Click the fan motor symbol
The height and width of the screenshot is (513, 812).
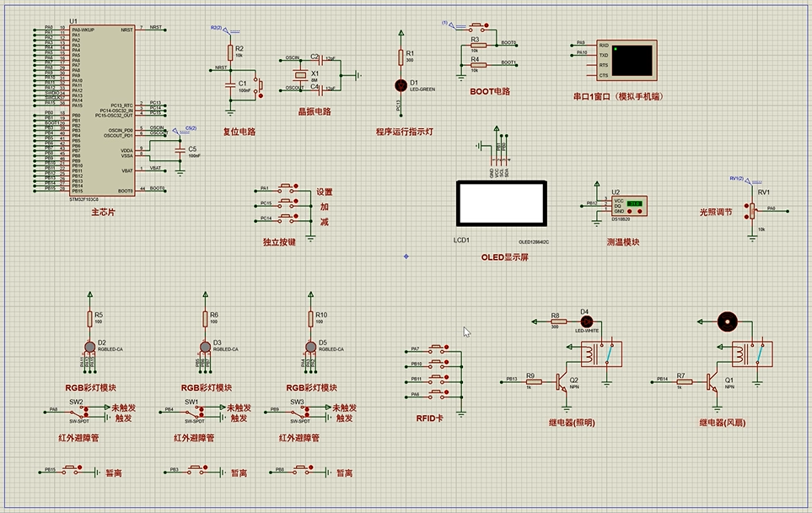[x=726, y=321]
